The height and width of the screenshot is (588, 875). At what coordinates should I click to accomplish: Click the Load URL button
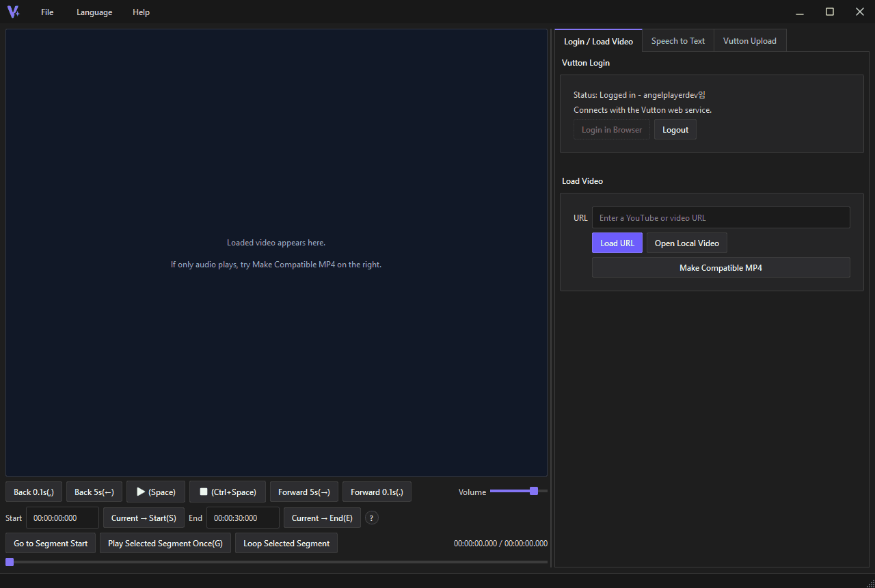tap(617, 243)
